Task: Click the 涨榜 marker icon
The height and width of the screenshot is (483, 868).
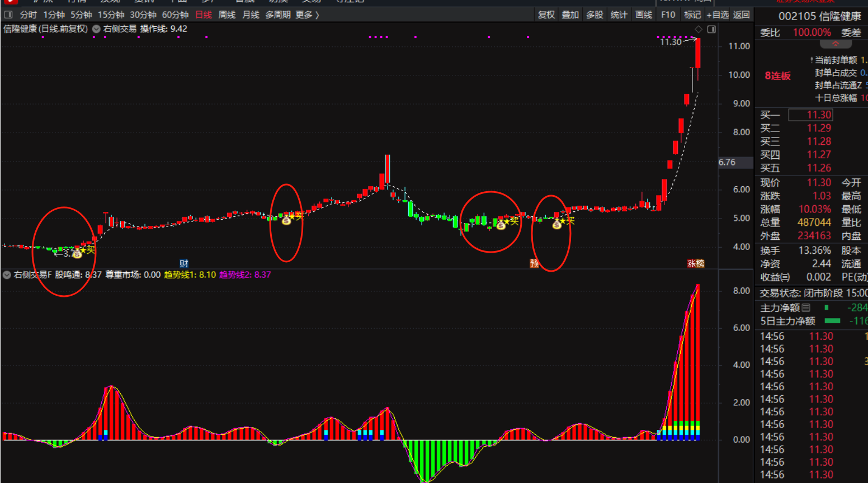Action: [x=695, y=263]
